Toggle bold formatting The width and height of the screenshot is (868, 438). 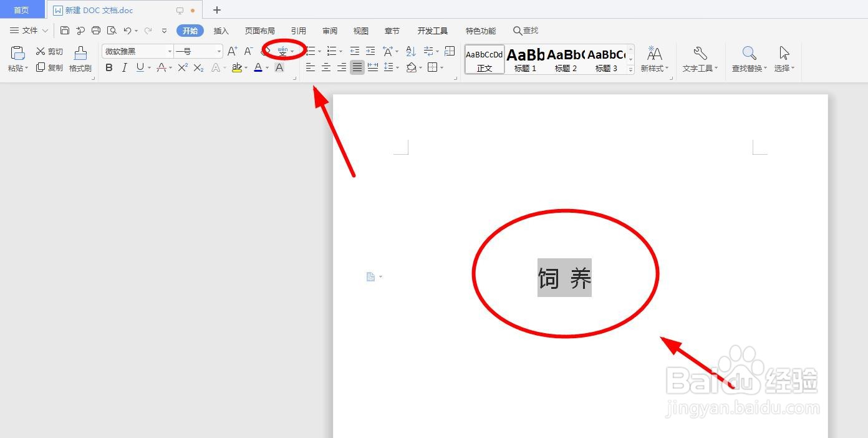tap(109, 67)
